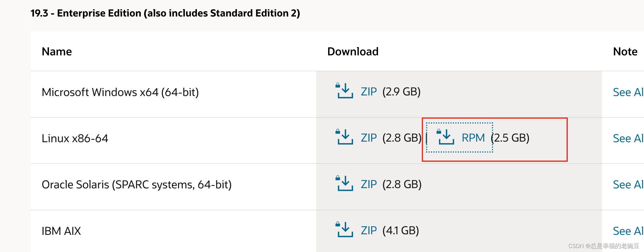Click the Name column header
This screenshot has height=252, width=644.
point(57,52)
